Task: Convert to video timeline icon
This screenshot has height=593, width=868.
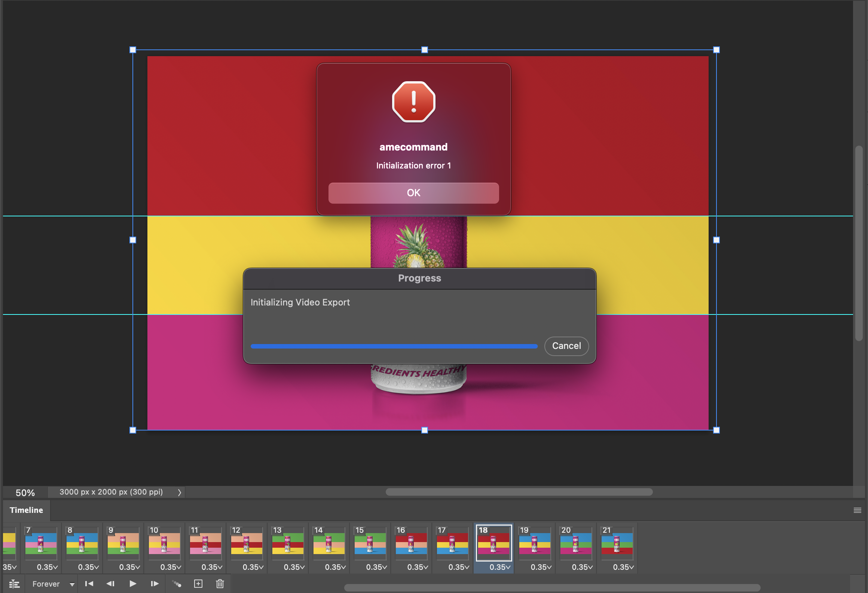Action: coord(14,584)
